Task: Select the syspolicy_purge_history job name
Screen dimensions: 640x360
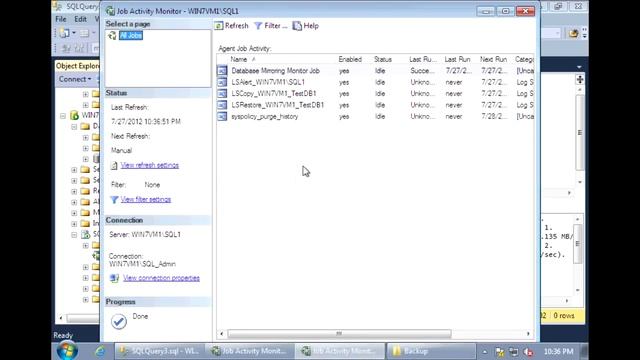Action: (x=264, y=116)
